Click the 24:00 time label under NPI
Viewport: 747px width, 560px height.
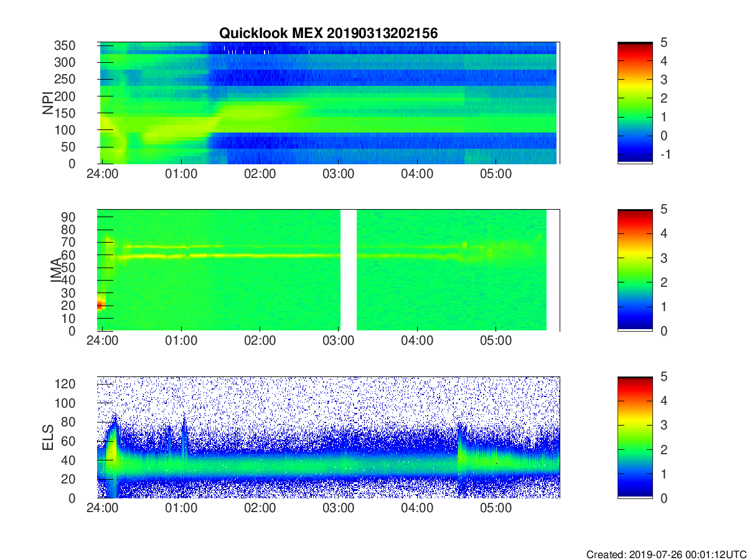(x=102, y=174)
